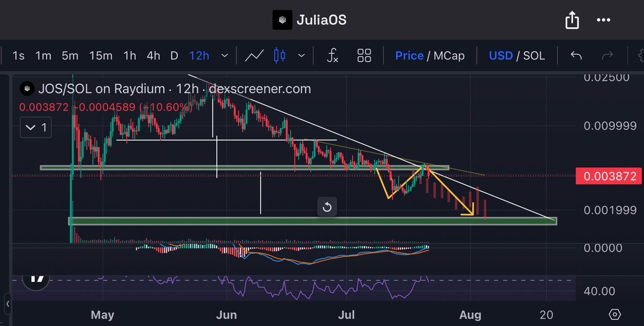Select candlestick chart style

pyautogui.click(x=280, y=55)
